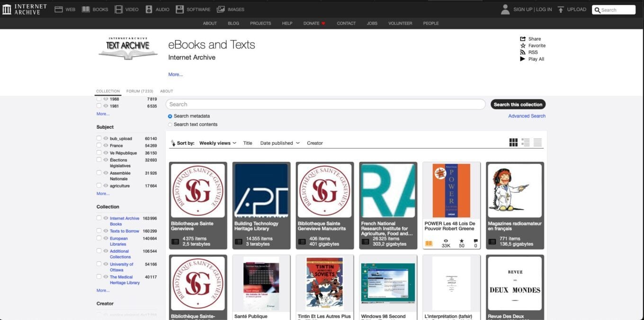Select the Search metadata radio button

[x=170, y=116]
